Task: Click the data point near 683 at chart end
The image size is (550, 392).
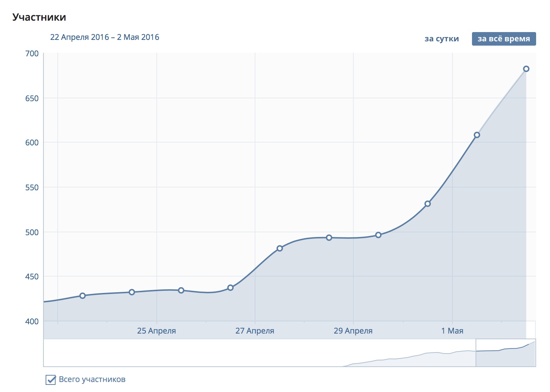Action: click(526, 69)
